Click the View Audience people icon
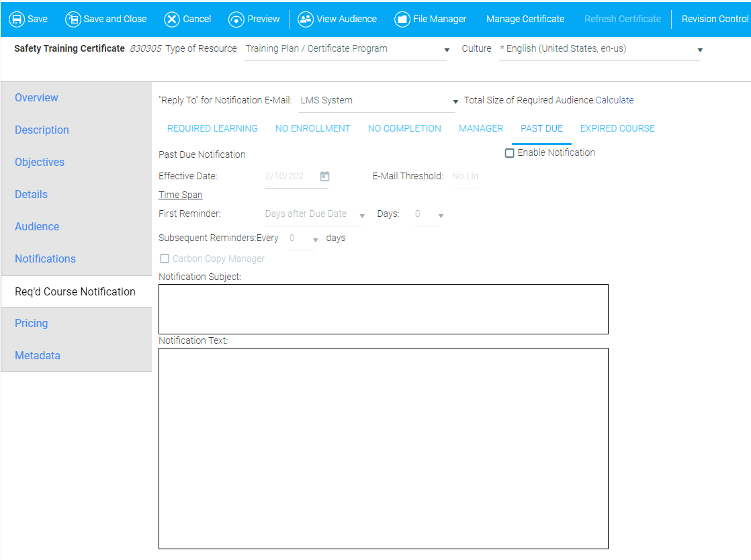Screen dimensions: 751x560 point(306,19)
